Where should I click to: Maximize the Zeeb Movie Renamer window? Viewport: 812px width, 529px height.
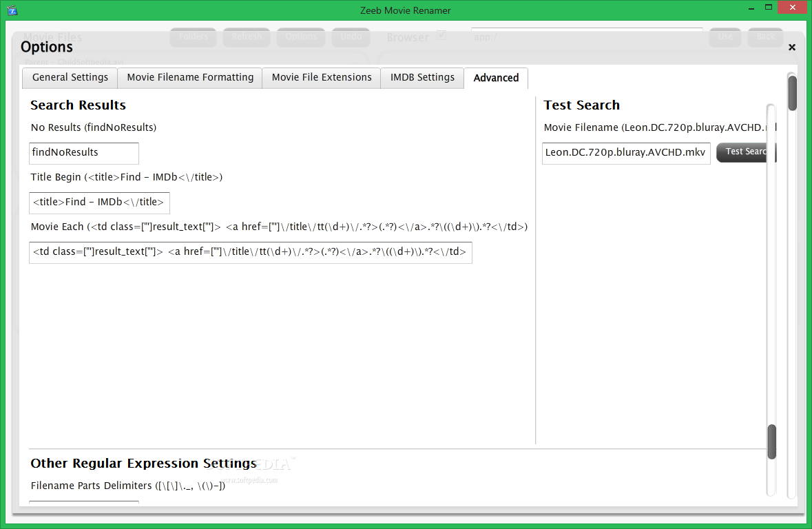point(769,8)
